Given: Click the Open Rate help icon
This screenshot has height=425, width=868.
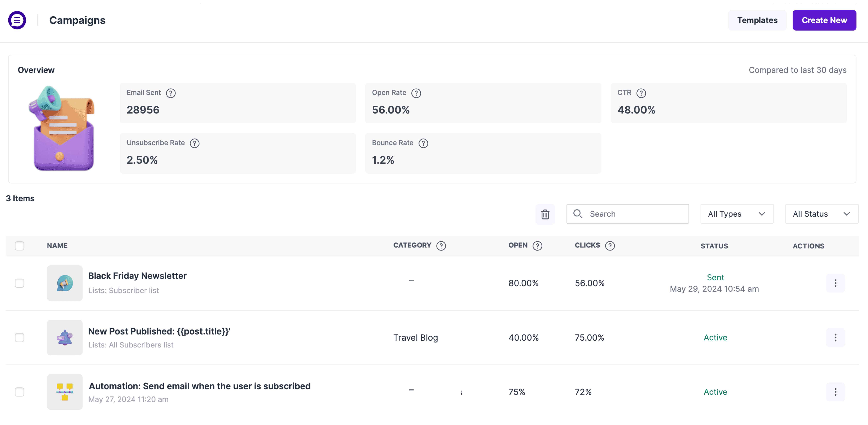Looking at the screenshot, I should click(416, 93).
